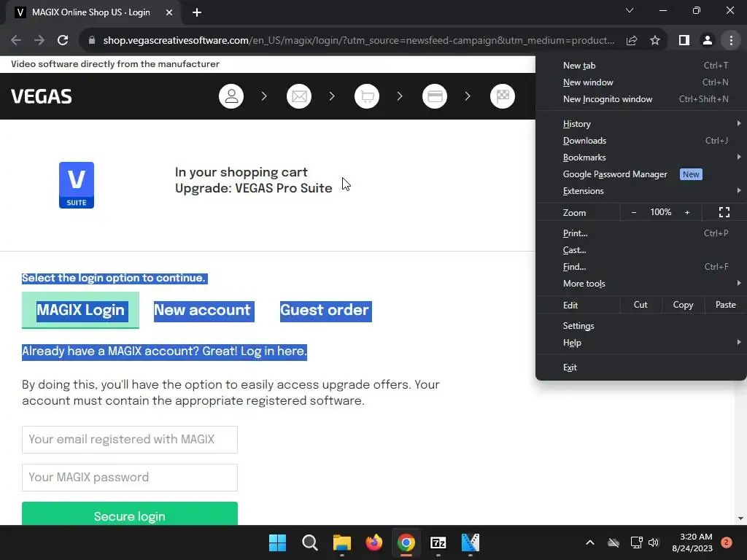Click Paste in the Edit row
This screenshot has height=560, width=747.
pyautogui.click(x=726, y=305)
